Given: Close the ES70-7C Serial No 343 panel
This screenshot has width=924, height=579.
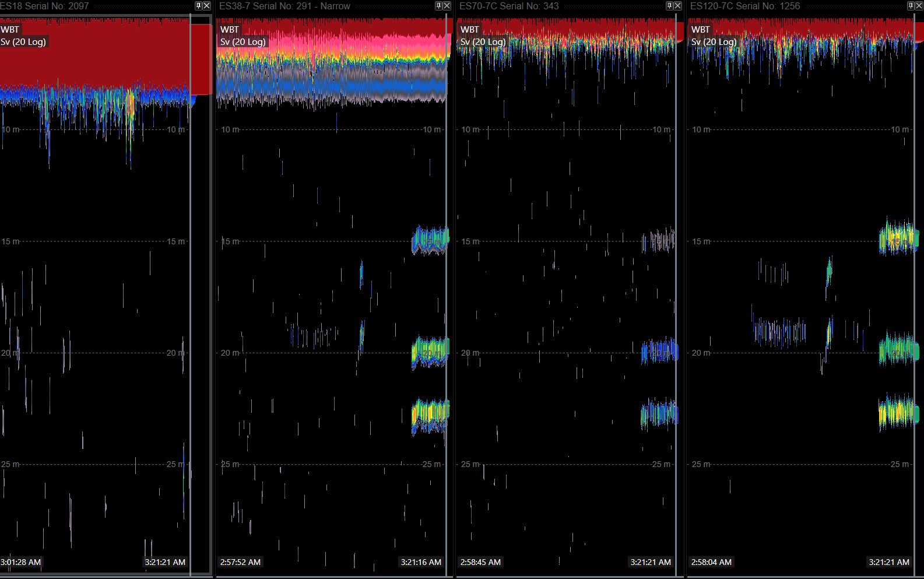Looking at the screenshot, I should click(678, 6).
